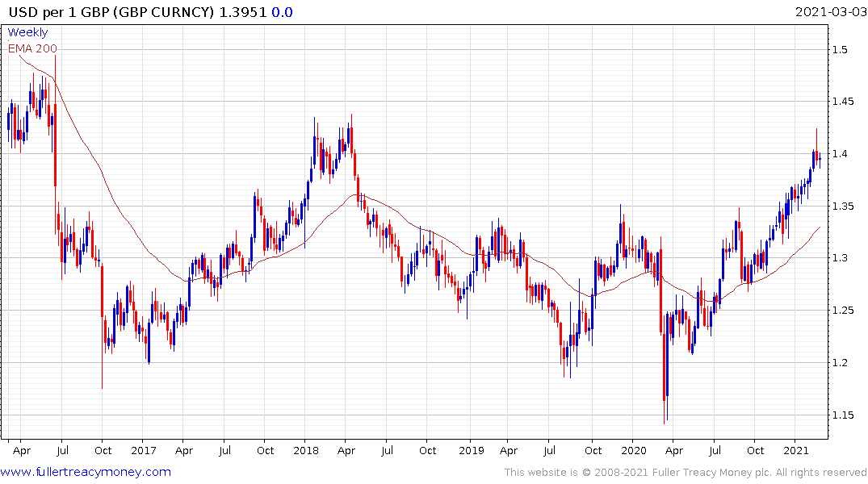Click the 1.2 price axis label

click(x=840, y=363)
